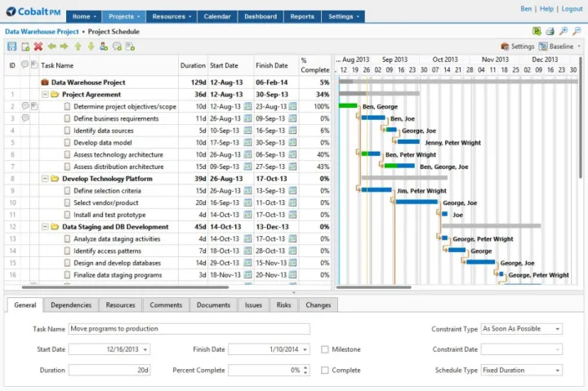This screenshot has height=391, width=588.
Task: Switch to the Changes tab
Action: tap(318, 305)
